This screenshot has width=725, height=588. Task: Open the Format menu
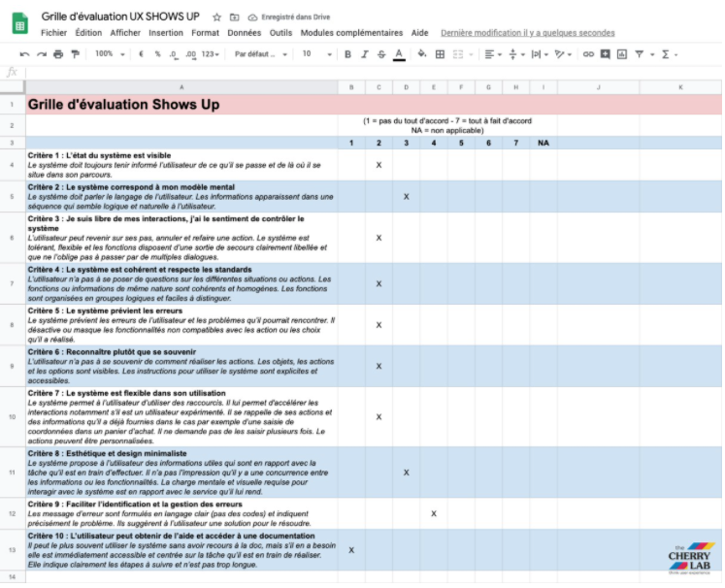tap(205, 33)
